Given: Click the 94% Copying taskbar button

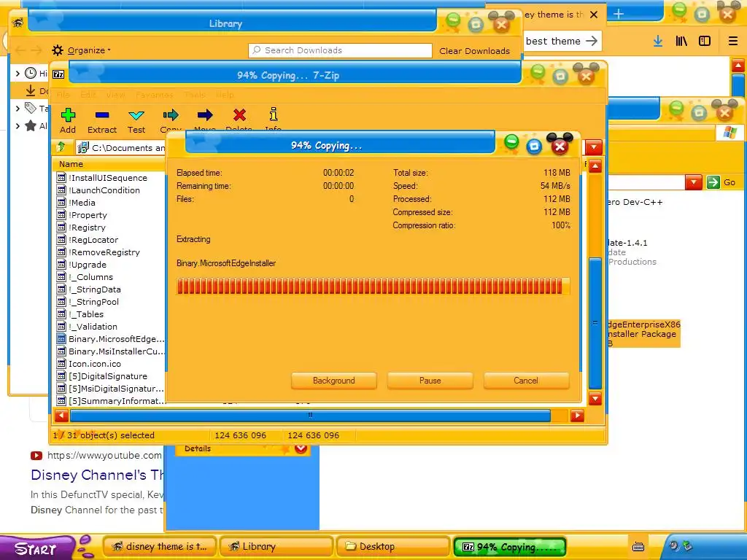Looking at the screenshot, I should (509, 547).
